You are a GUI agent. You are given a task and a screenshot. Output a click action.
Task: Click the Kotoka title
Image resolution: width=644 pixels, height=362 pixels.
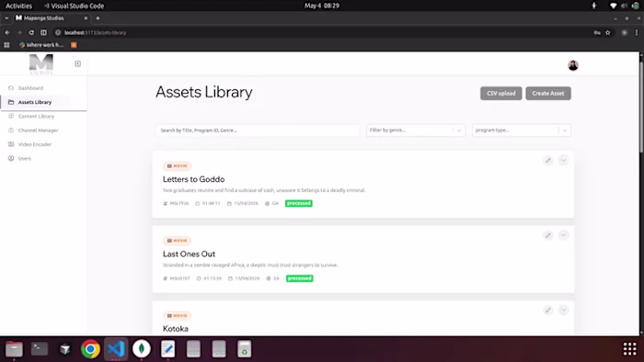(x=176, y=329)
